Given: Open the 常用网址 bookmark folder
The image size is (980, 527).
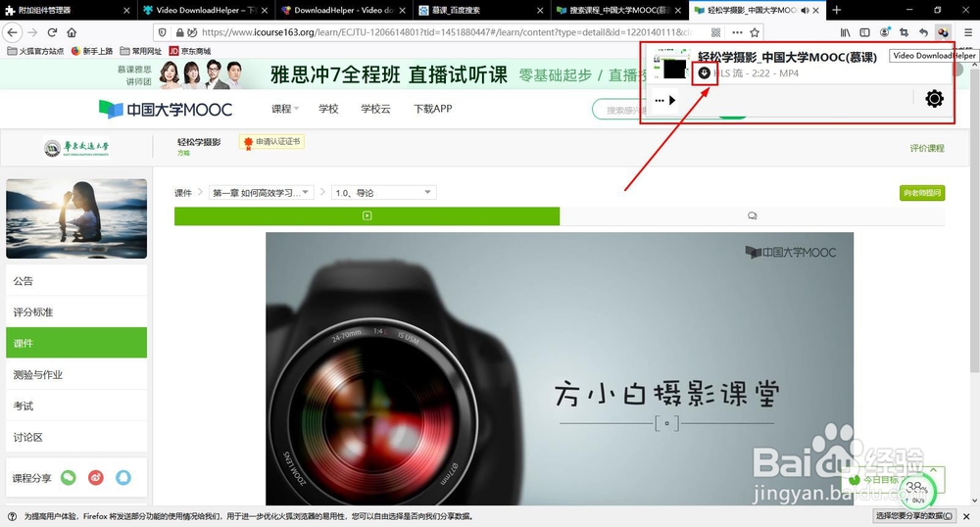Looking at the screenshot, I should [x=140, y=51].
